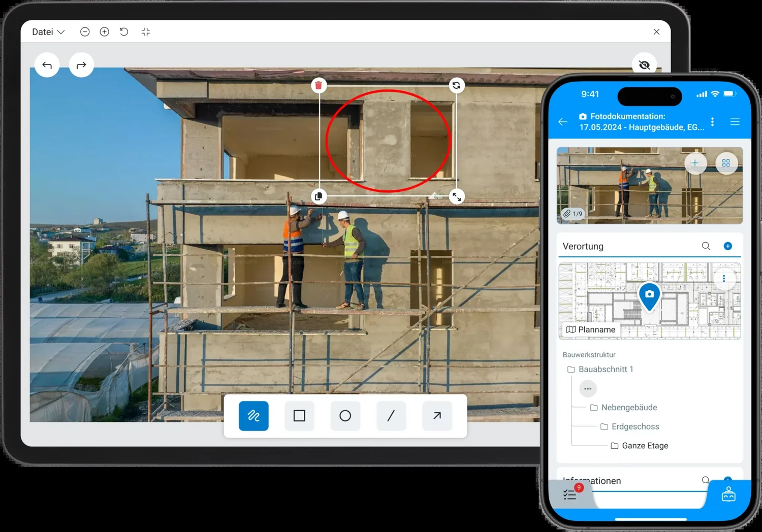Open the Datei dropdown menu
Image resolution: width=762 pixels, height=532 pixels.
tap(48, 32)
